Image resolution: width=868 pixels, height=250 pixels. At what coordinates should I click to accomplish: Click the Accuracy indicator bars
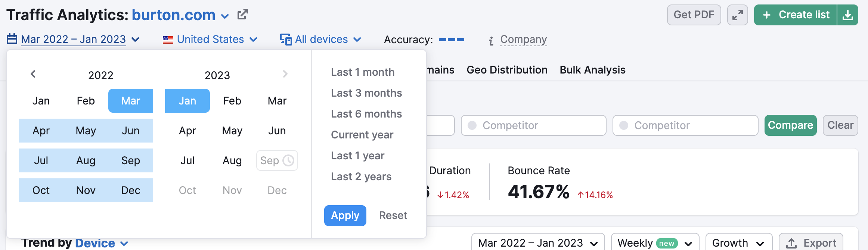point(452,39)
